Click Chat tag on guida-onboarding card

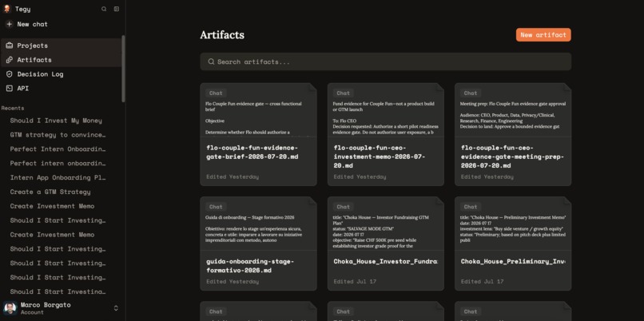[x=216, y=207]
